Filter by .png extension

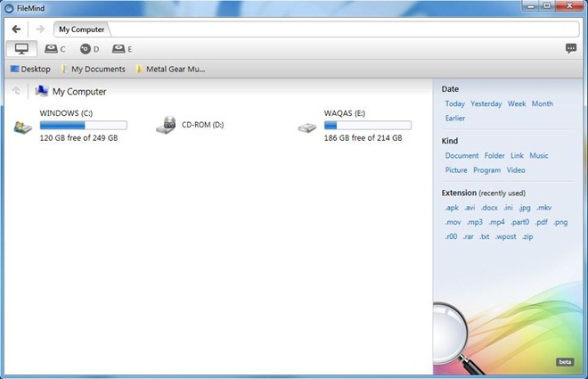560,223
